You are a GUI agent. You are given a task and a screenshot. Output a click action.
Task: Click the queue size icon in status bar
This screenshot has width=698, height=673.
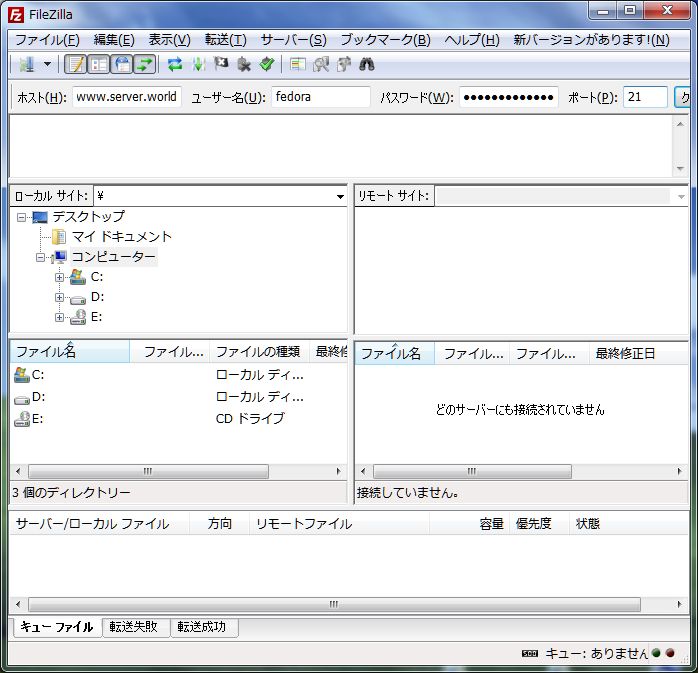(530, 653)
